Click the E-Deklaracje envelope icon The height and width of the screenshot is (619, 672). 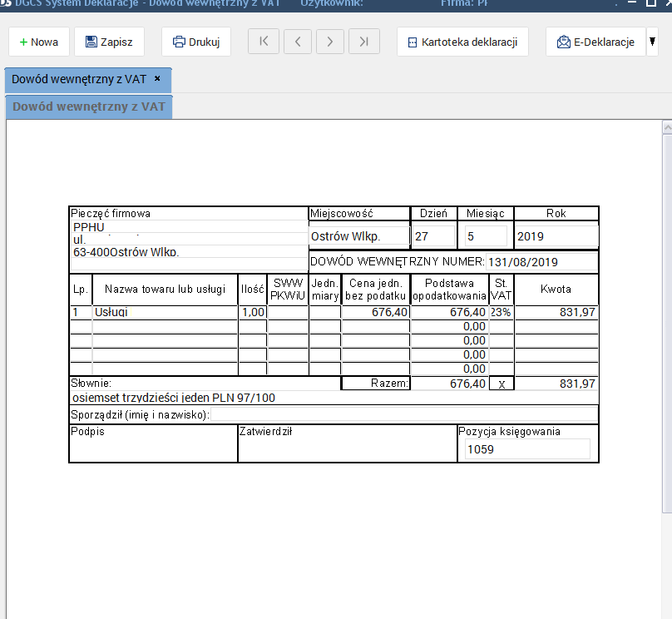[564, 42]
